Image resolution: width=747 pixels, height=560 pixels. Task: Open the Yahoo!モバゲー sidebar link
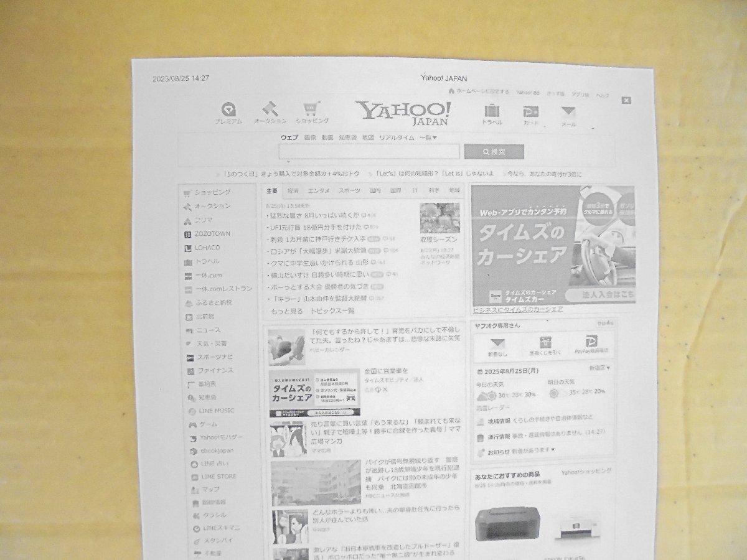click(x=222, y=437)
